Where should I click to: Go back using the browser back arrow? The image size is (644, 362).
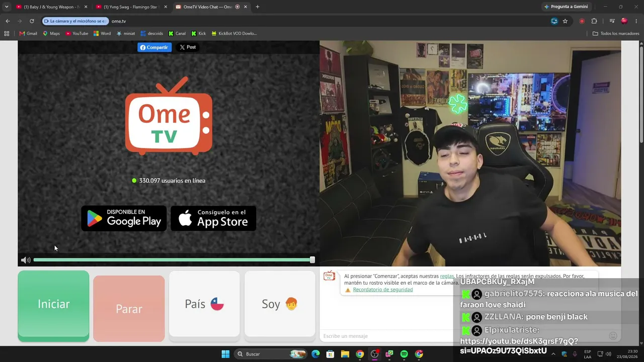[x=8, y=21]
